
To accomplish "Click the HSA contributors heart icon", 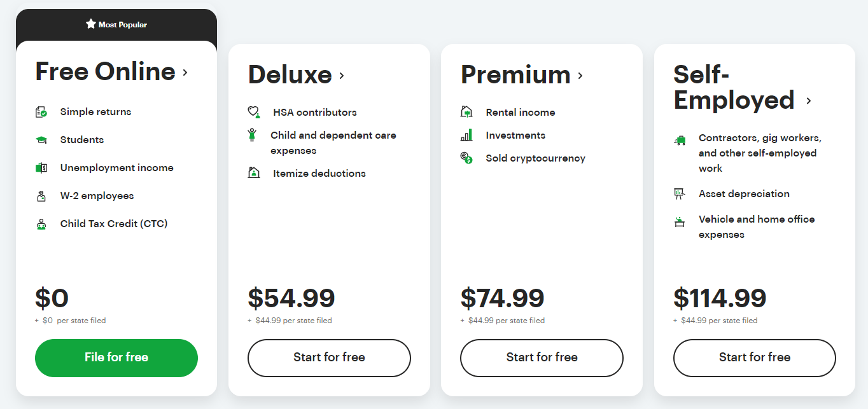I will 254,111.
